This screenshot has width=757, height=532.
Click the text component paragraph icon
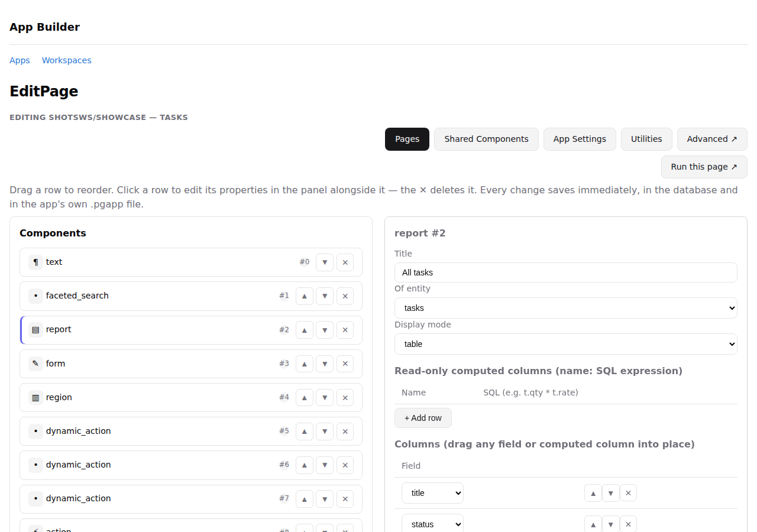pos(35,262)
